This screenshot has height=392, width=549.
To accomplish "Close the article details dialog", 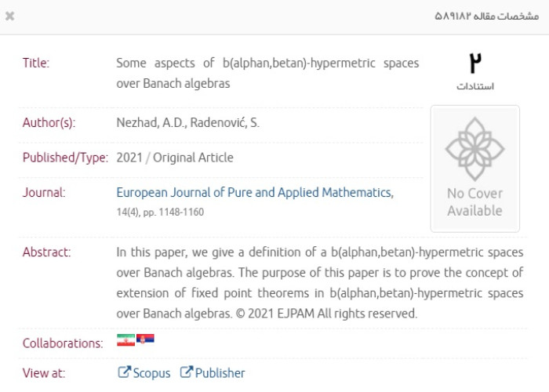I will click(x=10, y=16).
